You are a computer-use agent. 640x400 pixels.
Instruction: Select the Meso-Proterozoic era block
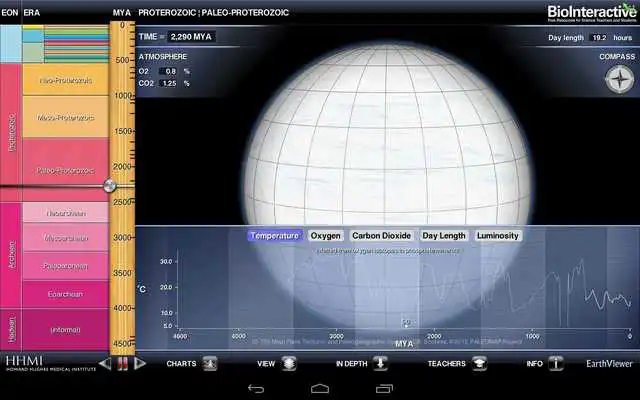pyautogui.click(x=65, y=117)
